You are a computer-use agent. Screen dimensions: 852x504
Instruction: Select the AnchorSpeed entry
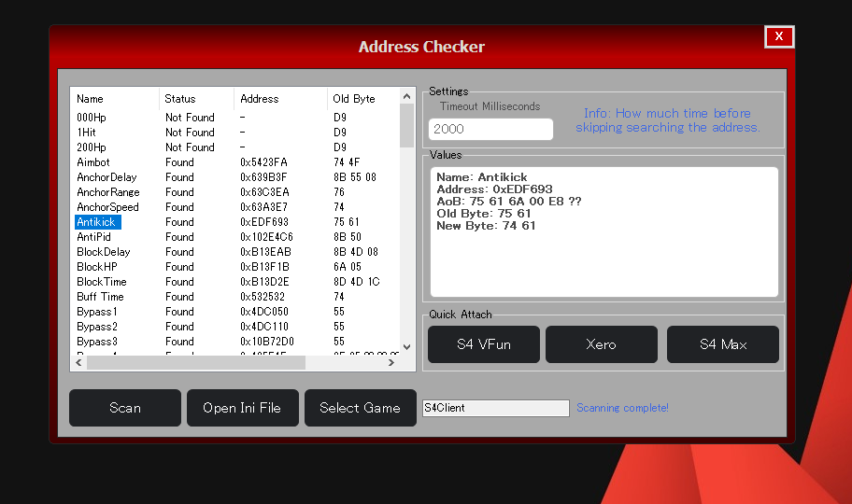click(107, 207)
